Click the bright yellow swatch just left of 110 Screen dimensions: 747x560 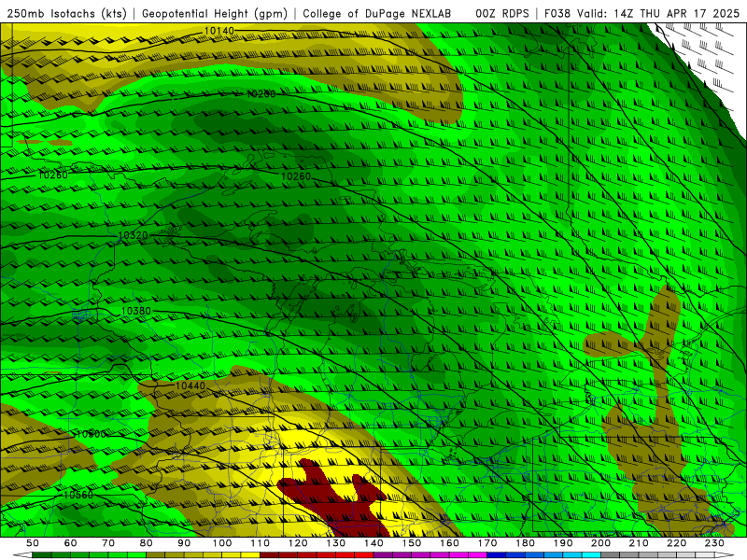(250, 555)
